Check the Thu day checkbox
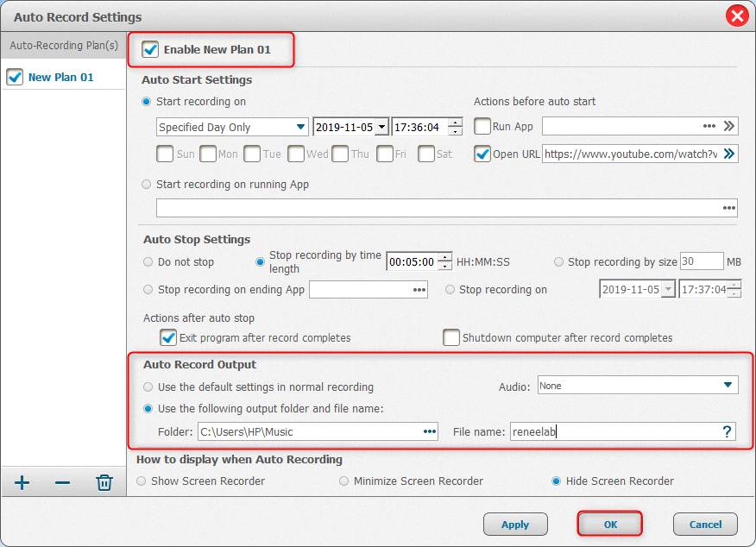 pyautogui.click(x=340, y=154)
